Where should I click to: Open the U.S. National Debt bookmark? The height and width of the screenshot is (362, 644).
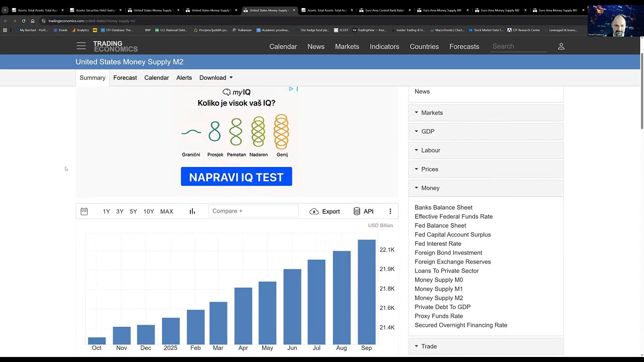[x=170, y=30]
